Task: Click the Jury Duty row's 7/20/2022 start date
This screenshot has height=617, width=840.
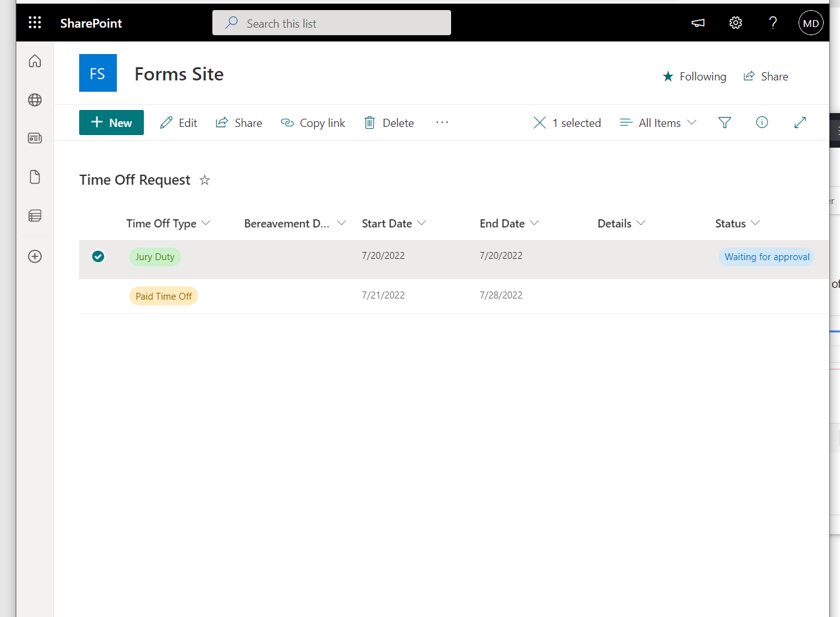Action: [383, 256]
